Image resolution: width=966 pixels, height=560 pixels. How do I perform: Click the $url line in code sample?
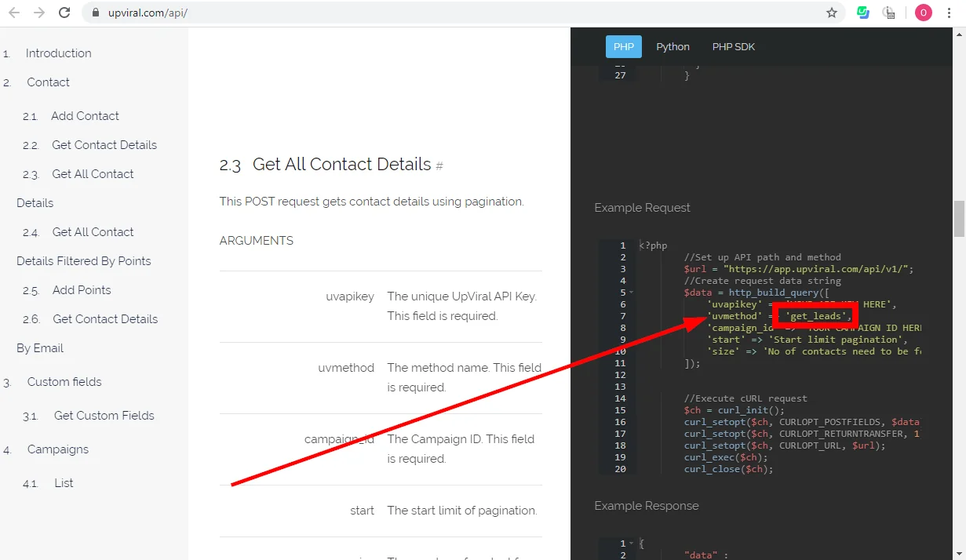pos(799,269)
